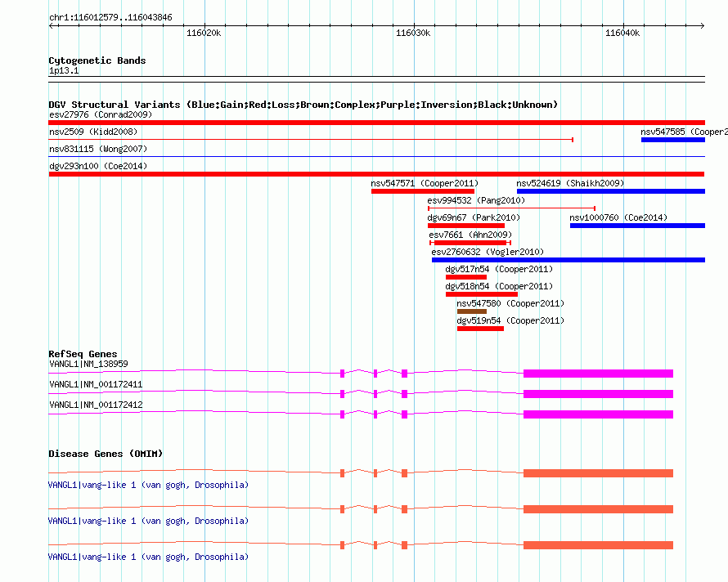Viewport: 728px width, 582px height.
Task: Open the nsv831115 (Wong2007) variant label
Action: (x=98, y=149)
